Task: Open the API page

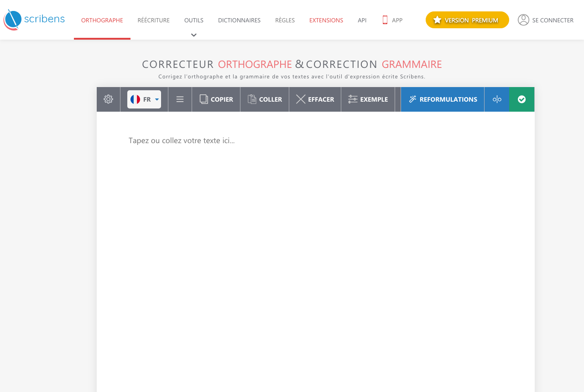Action: pos(362,20)
